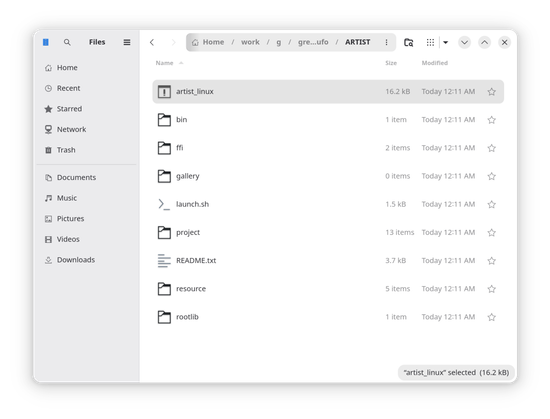The width and height of the screenshot is (550, 419).
Task: Close the Files window
Action: tap(504, 42)
